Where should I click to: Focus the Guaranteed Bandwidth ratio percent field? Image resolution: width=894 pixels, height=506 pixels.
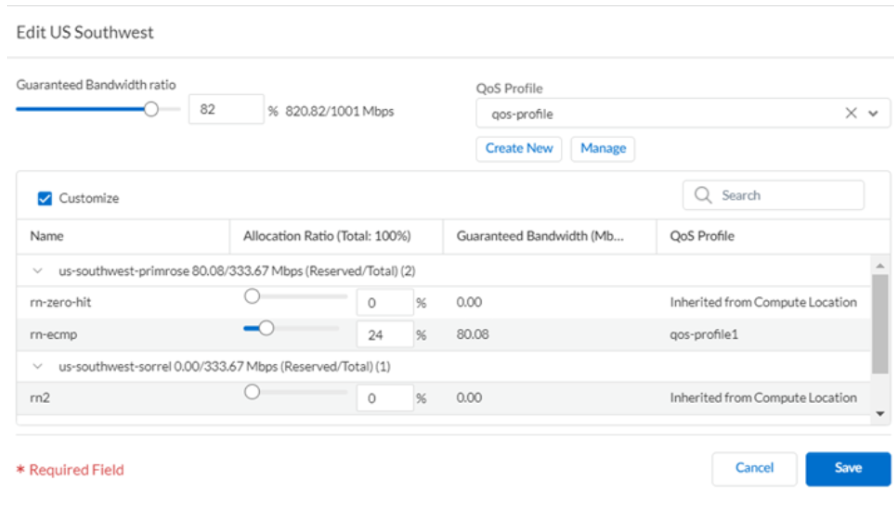point(225,110)
